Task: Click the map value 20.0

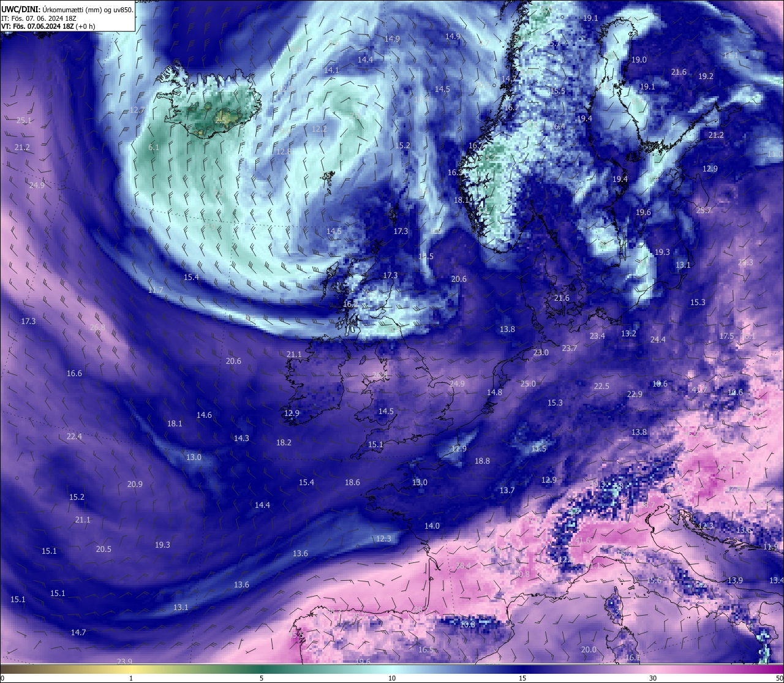Action: click(x=589, y=650)
